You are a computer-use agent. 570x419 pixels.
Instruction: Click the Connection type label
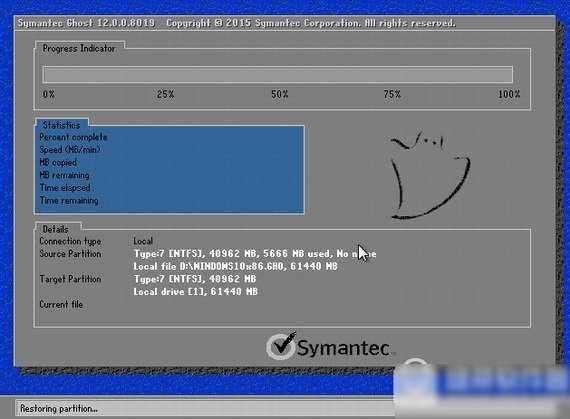(70, 241)
